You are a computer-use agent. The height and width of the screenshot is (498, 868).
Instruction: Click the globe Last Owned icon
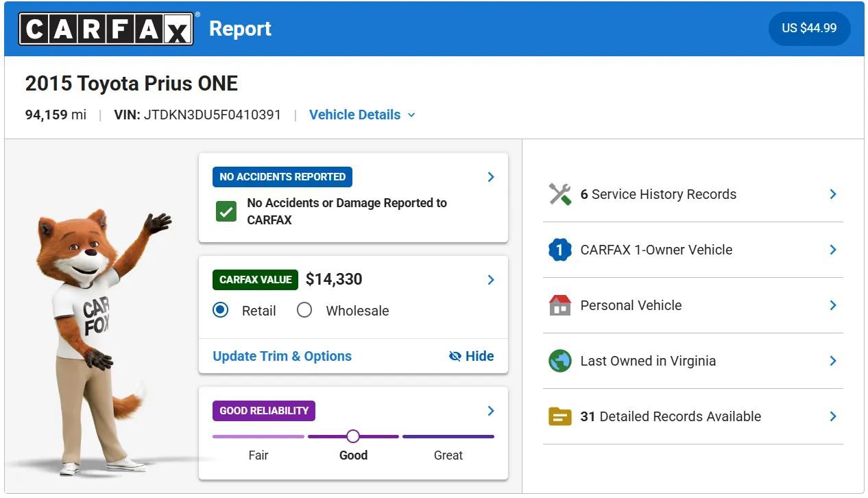tap(560, 361)
